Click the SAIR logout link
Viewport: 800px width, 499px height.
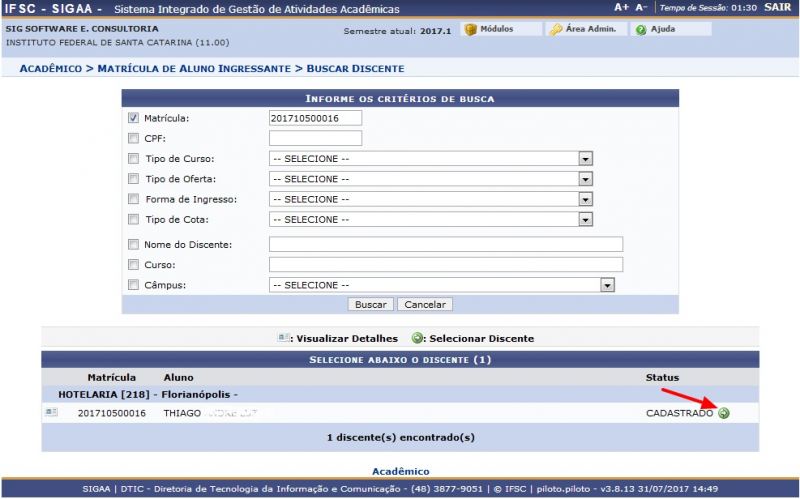pos(776,8)
